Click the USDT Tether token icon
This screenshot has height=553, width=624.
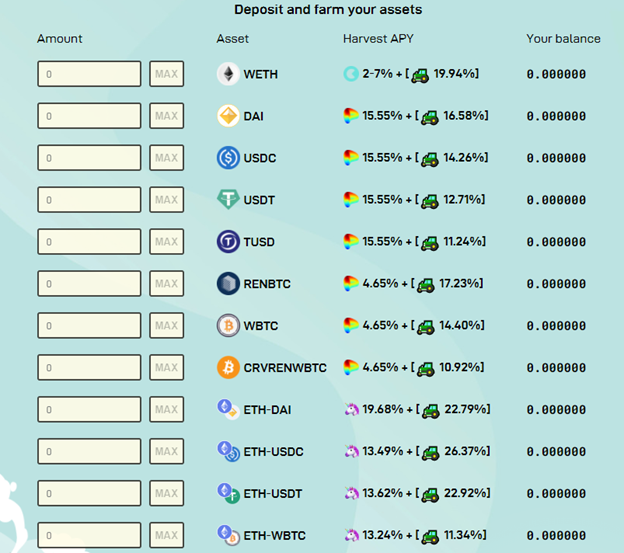[x=228, y=199]
